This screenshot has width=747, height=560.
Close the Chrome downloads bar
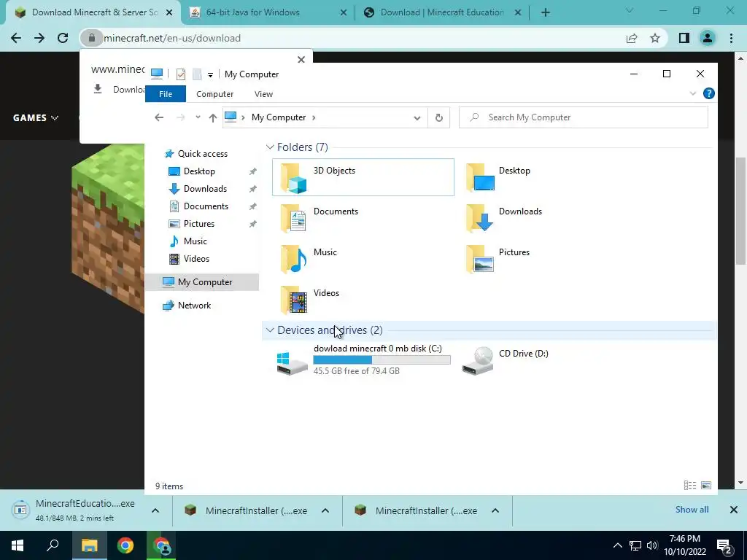click(x=734, y=510)
